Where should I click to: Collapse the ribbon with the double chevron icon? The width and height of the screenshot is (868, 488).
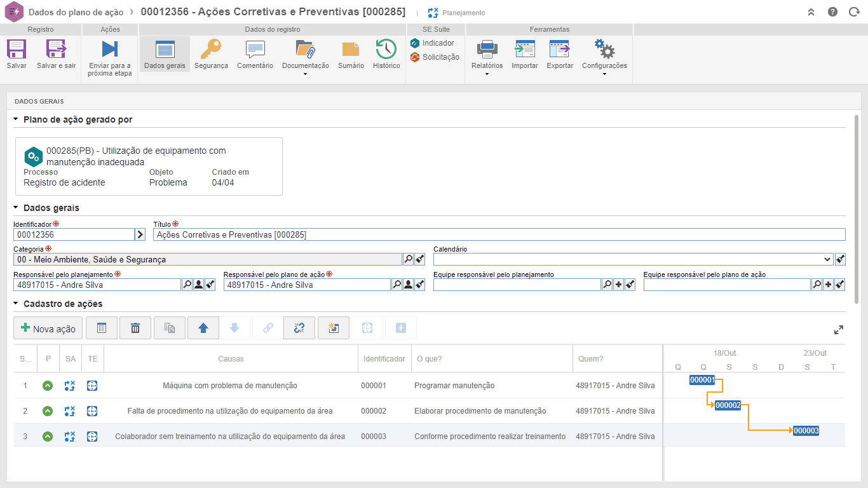click(811, 12)
